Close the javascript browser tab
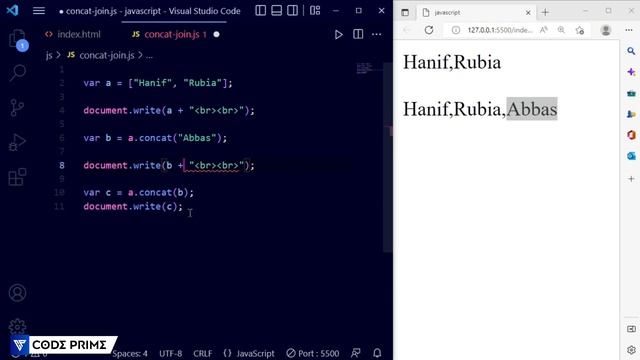 click(x=528, y=13)
